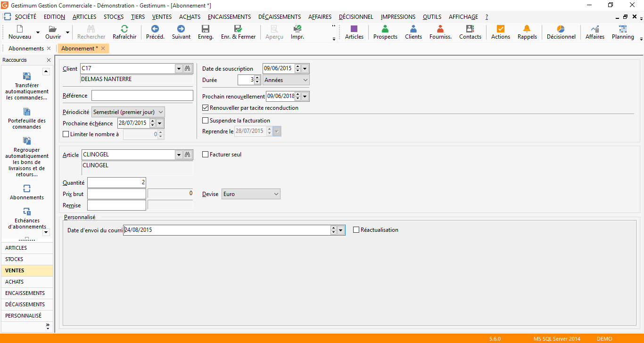The height and width of the screenshot is (343, 644).
Task: Open the Rappels bell icon
Action: 527,29
